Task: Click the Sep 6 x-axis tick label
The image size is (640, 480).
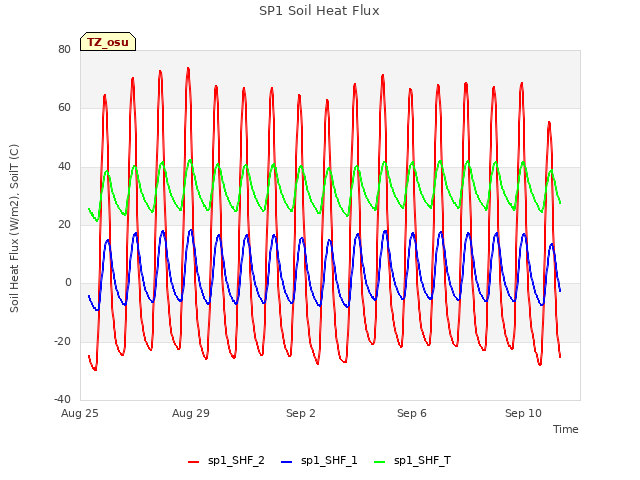Action: 411,413
